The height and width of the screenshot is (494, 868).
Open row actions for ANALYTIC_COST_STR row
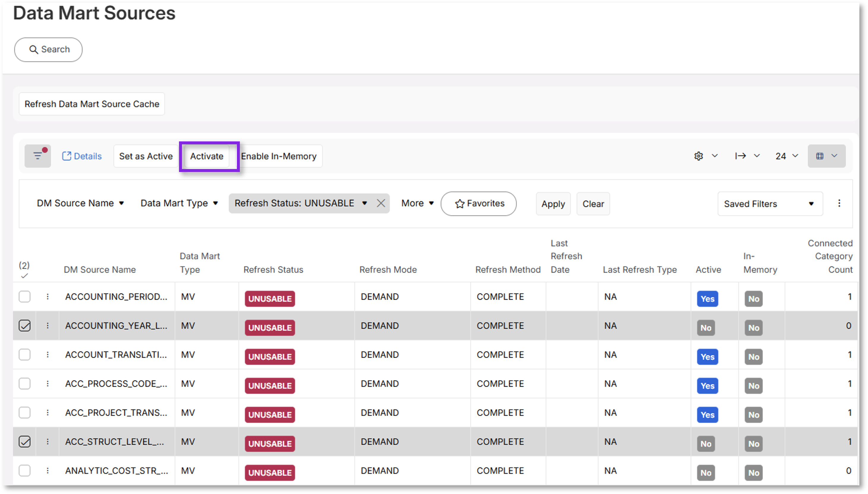point(47,471)
